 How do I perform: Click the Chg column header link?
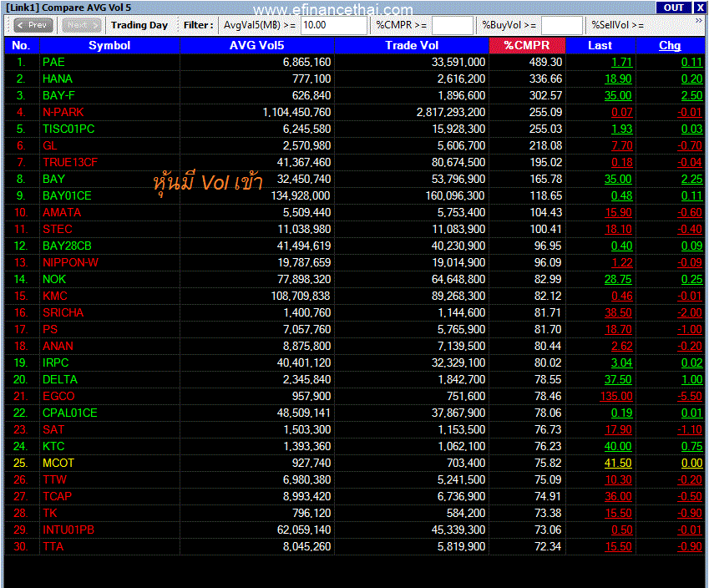(670, 45)
